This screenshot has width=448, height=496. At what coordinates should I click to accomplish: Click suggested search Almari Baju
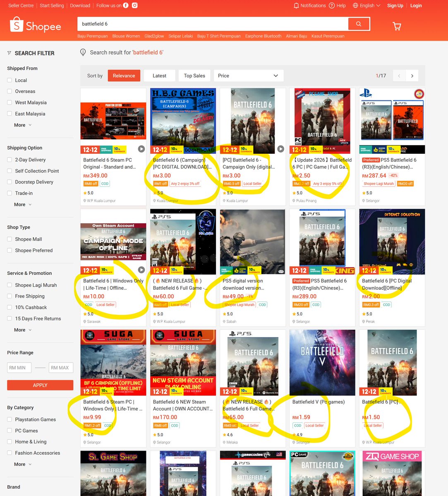pyautogui.click(x=296, y=36)
